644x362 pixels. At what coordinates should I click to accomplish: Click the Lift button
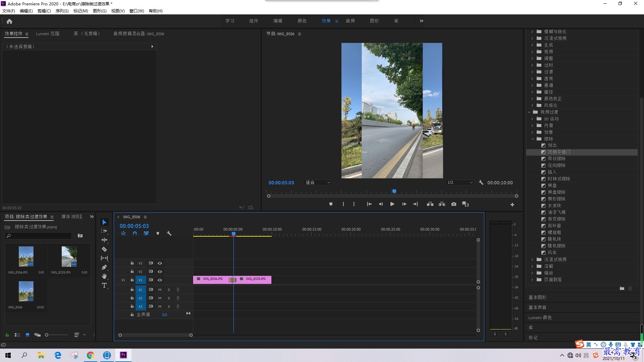[x=430, y=204]
